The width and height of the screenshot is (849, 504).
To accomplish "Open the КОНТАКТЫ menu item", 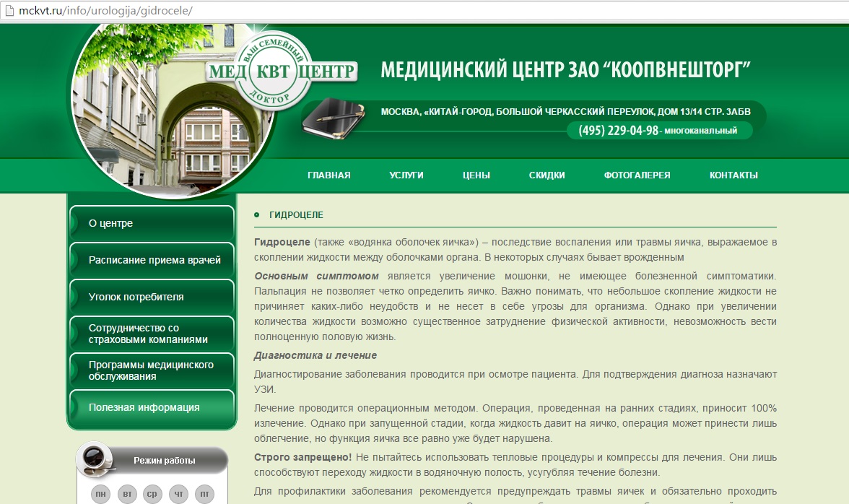I will 733,175.
